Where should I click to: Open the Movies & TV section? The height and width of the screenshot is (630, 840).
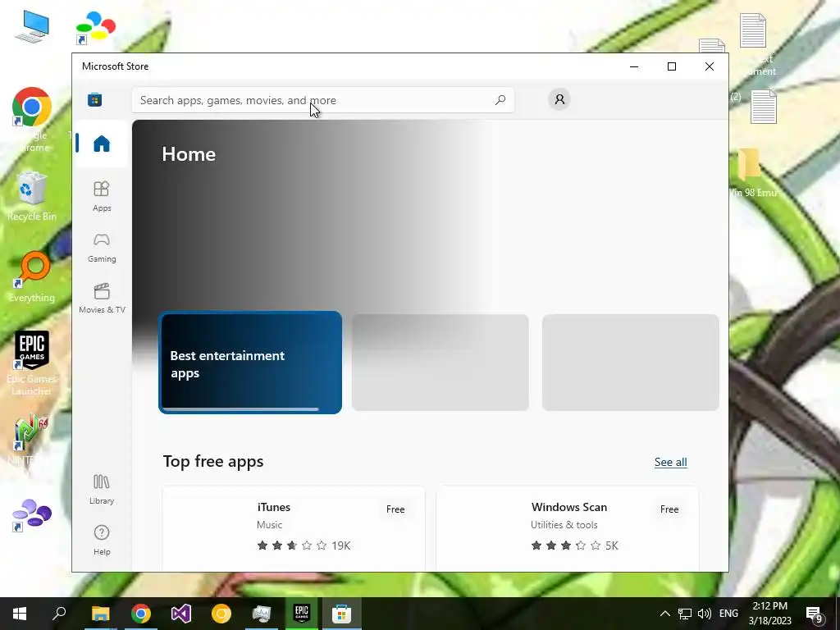click(101, 298)
